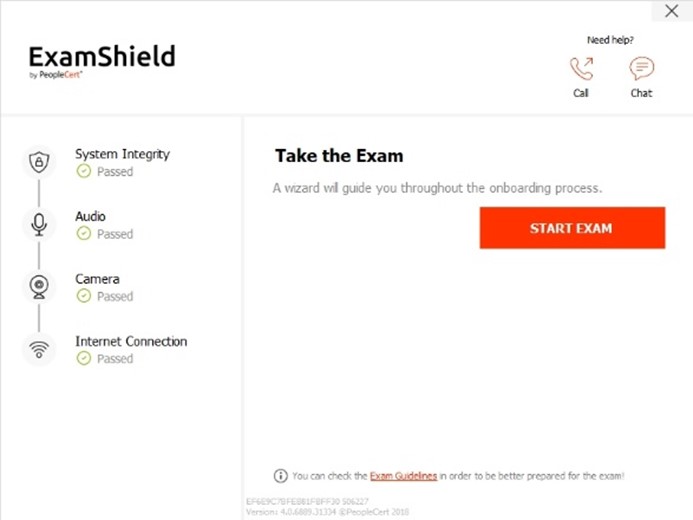Close the ExamShield window
Image resolution: width=693 pixels, height=520 pixels.
(x=672, y=11)
